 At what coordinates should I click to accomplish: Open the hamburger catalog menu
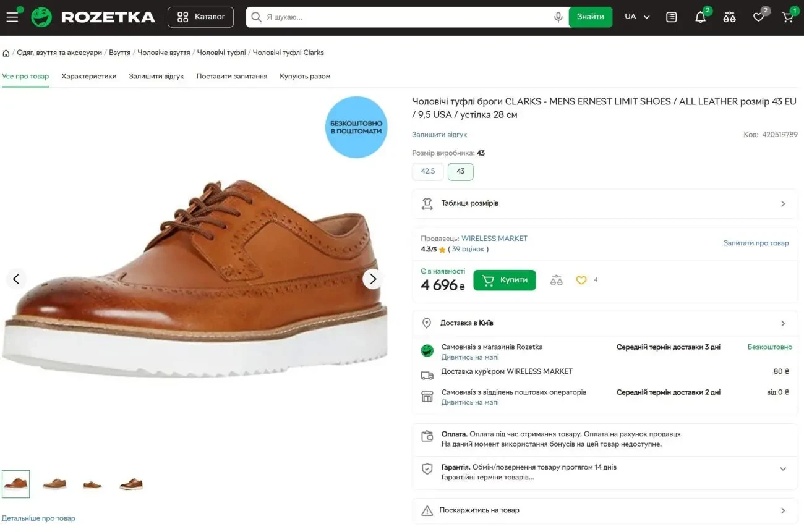12,17
